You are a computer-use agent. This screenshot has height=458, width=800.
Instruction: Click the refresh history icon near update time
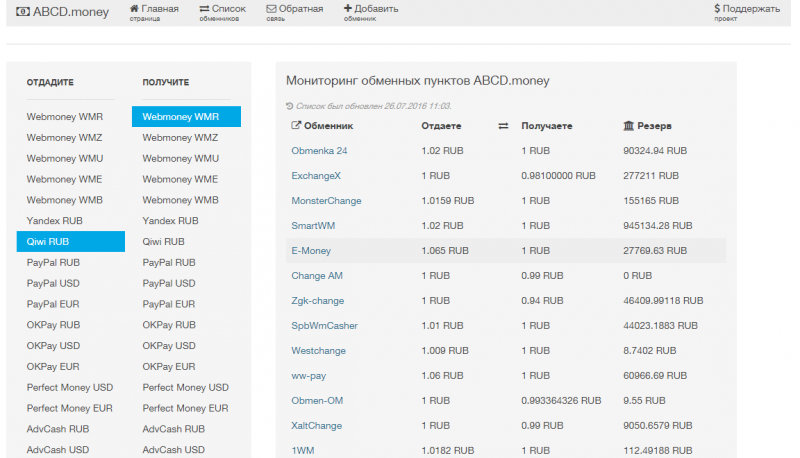pos(289,106)
